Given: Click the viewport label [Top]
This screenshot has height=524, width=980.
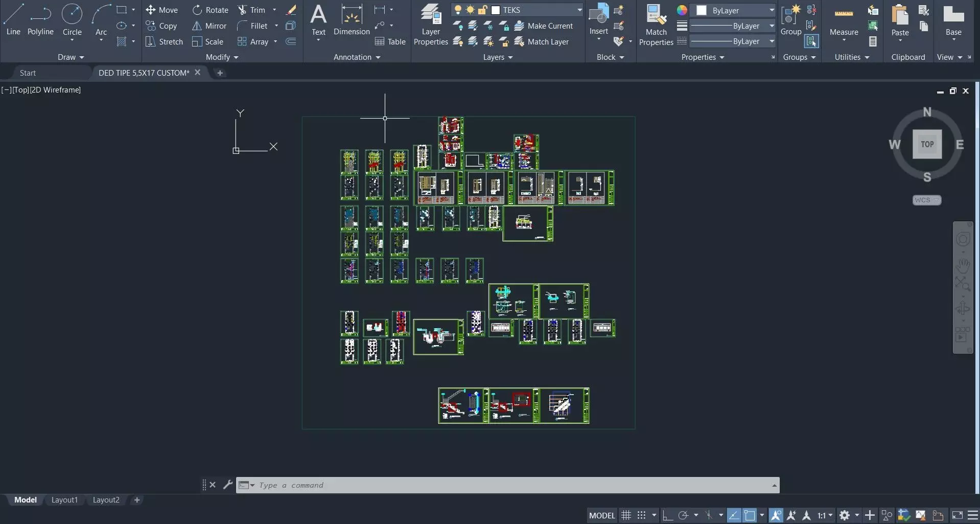Looking at the screenshot, I should (20, 90).
